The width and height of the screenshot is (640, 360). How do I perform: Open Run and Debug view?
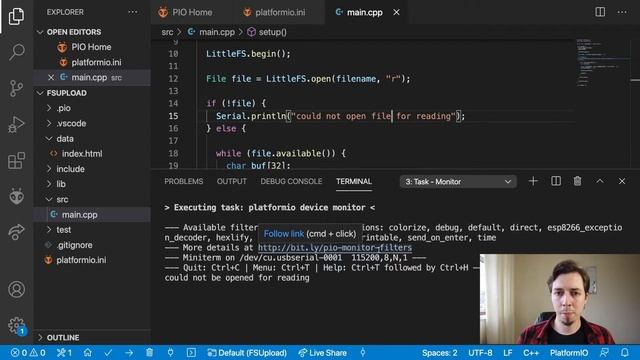(16, 124)
